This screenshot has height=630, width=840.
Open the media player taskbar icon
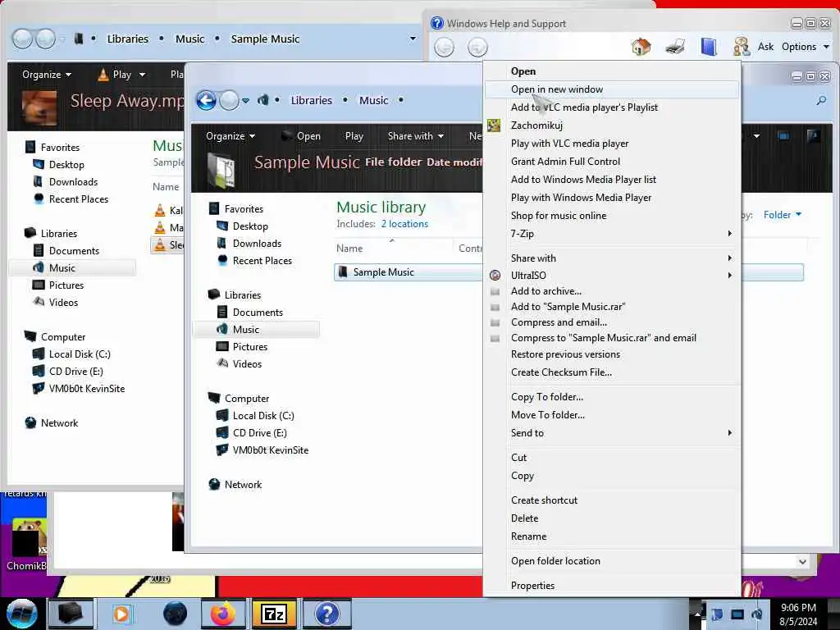121,614
